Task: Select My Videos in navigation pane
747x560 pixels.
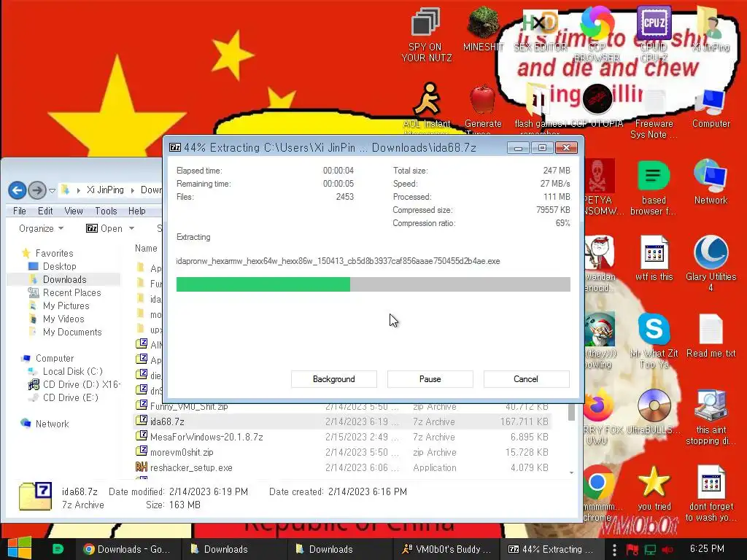Action: pos(63,319)
